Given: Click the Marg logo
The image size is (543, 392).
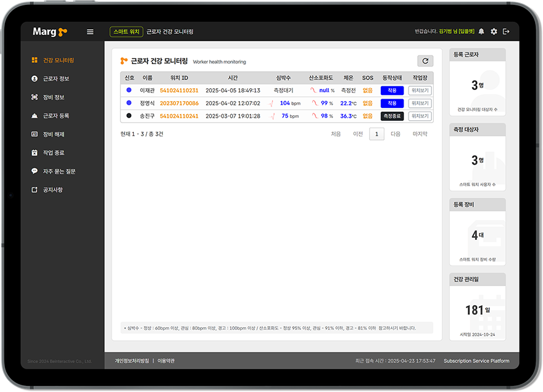Looking at the screenshot, I should [50, 32].
